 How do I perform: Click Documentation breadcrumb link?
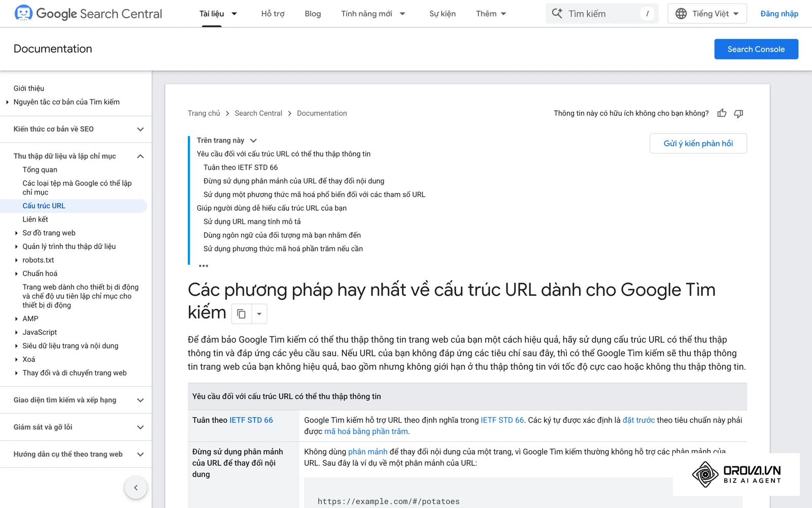[322, 113]
